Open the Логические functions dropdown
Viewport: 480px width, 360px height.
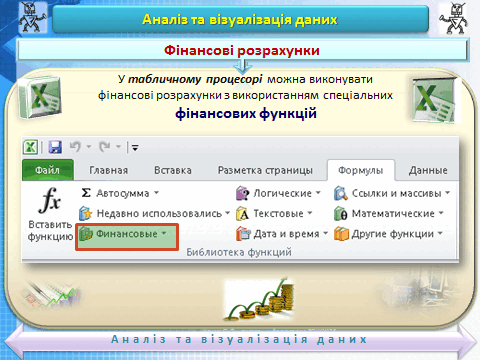point(318,193)
